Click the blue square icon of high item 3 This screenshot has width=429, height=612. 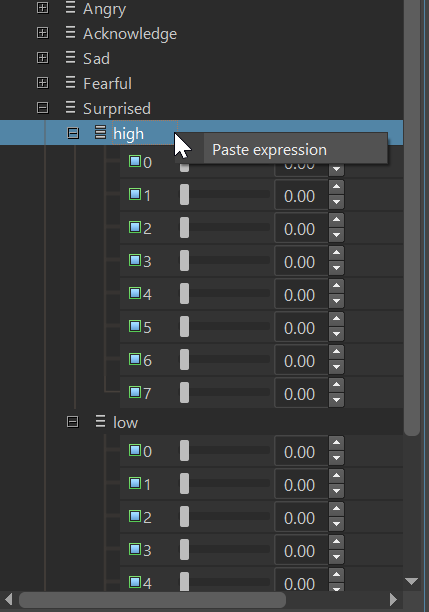tap(135, 260)
